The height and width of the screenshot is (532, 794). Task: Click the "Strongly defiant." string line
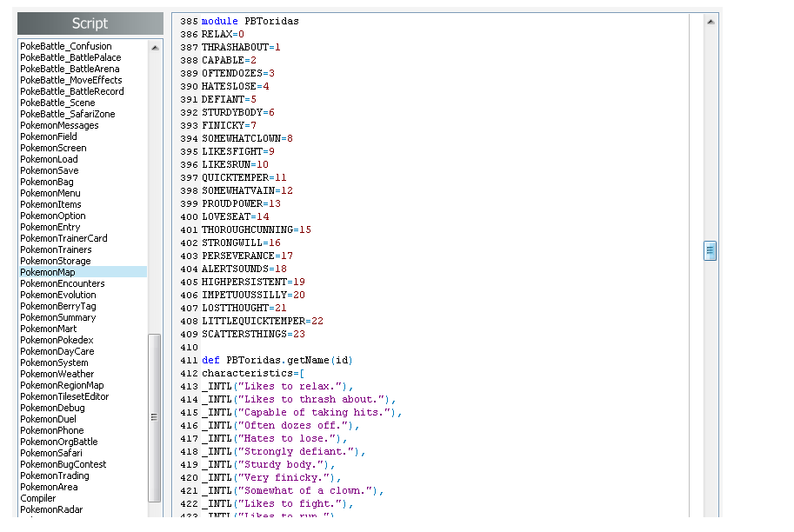[x=284, y=451]
